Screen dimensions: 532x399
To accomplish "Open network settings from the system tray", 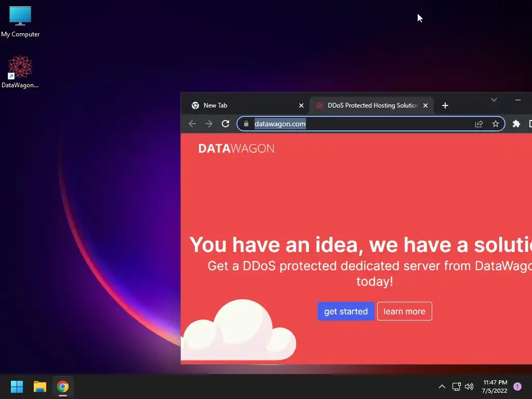I will click(x=456, y=387).
